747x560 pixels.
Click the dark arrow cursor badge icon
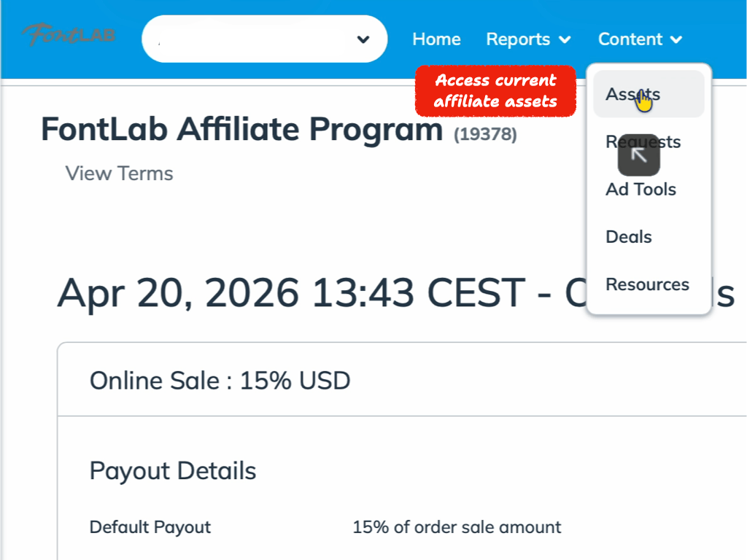pyautogui.click(x=638, y=155)
